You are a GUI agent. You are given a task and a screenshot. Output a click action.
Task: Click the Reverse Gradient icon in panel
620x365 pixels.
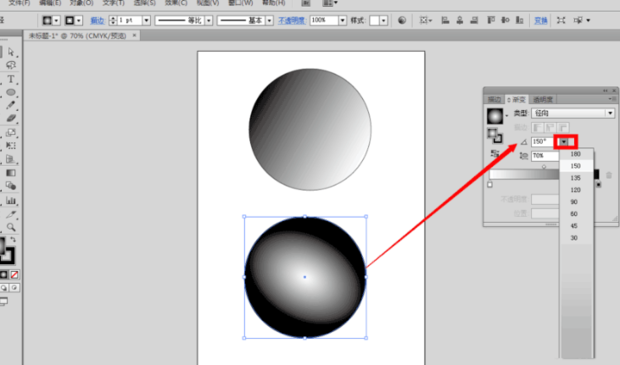(x=494, y=153)
